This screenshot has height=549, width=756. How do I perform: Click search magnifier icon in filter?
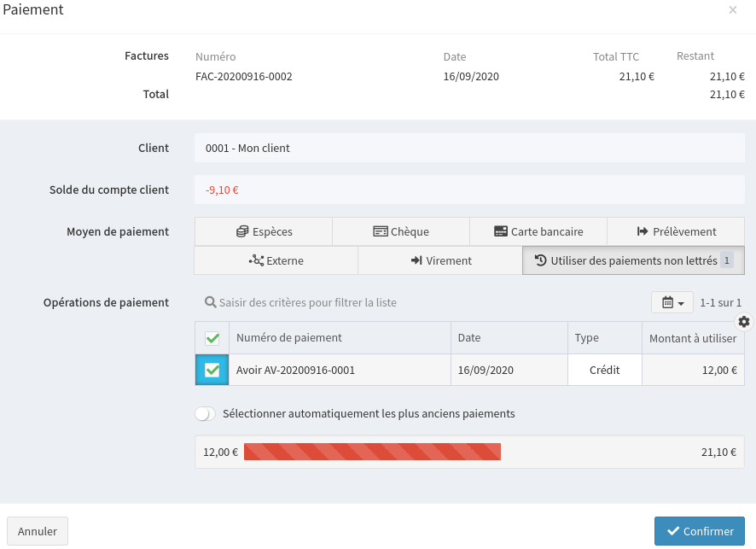pyautogui.click(x=210, y=302)
